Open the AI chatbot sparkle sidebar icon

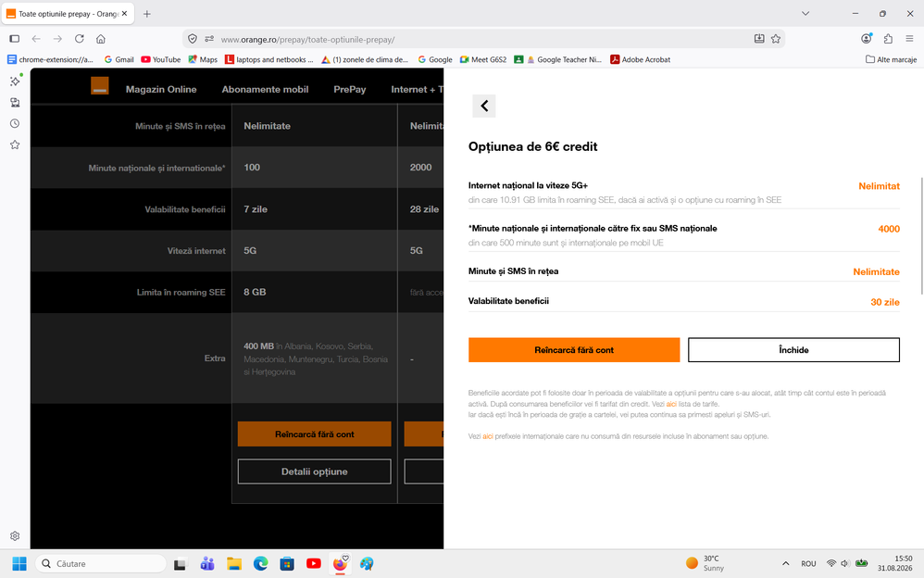click(x=16, y=81)
